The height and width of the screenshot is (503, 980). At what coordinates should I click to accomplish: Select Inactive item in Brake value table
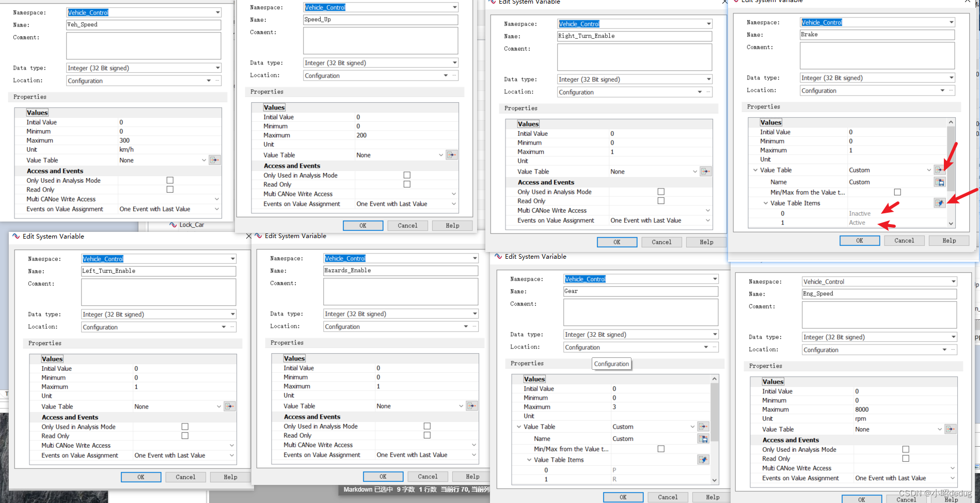tap(860, 213)
